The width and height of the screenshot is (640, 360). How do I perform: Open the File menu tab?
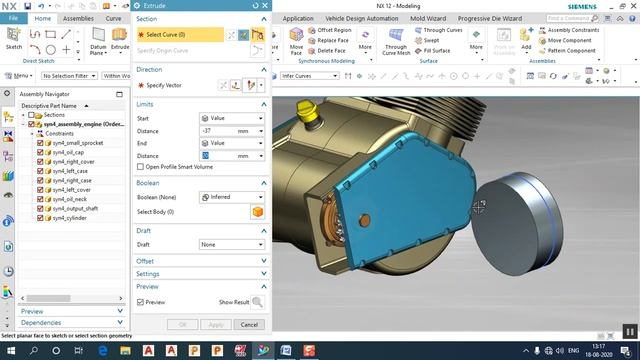(x=13, y=18)
